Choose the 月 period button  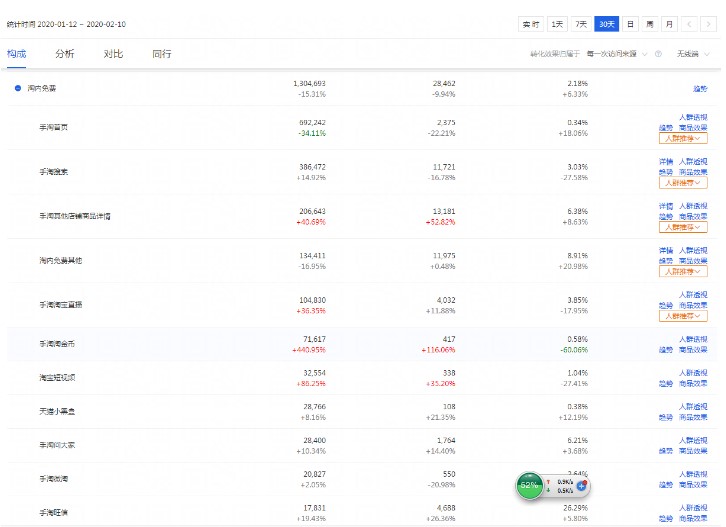pos(669,24)
